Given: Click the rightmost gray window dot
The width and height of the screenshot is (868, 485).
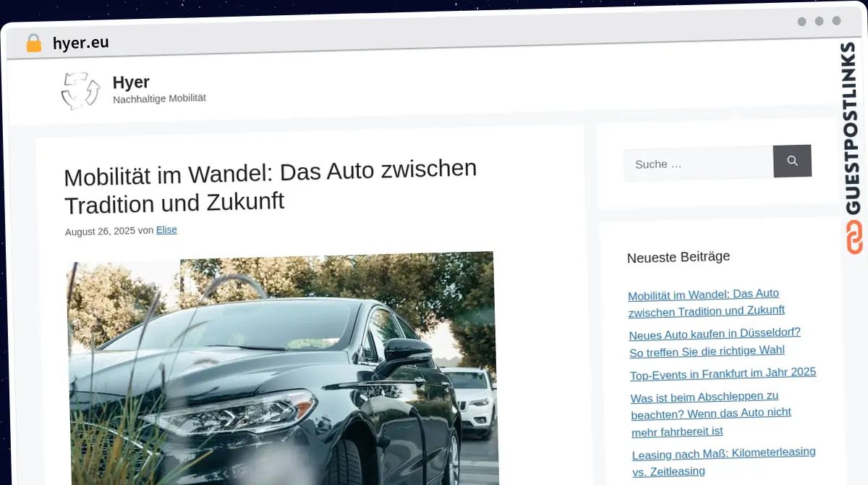Looking at the screenshot, I should (837, 21).
